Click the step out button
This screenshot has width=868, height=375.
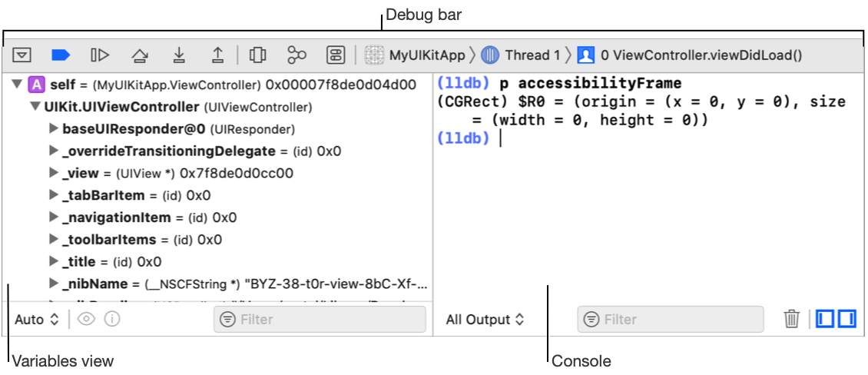(x=218, y=55)
